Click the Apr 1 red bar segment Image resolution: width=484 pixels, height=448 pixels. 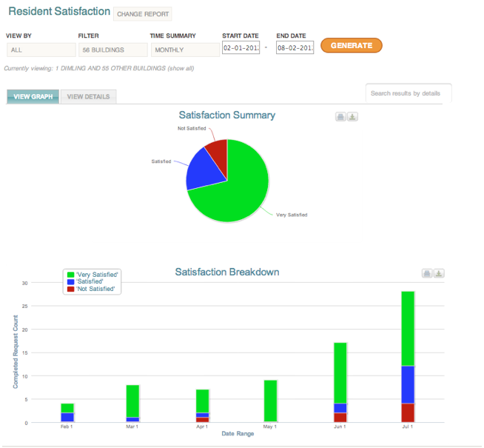click(203, 420)
